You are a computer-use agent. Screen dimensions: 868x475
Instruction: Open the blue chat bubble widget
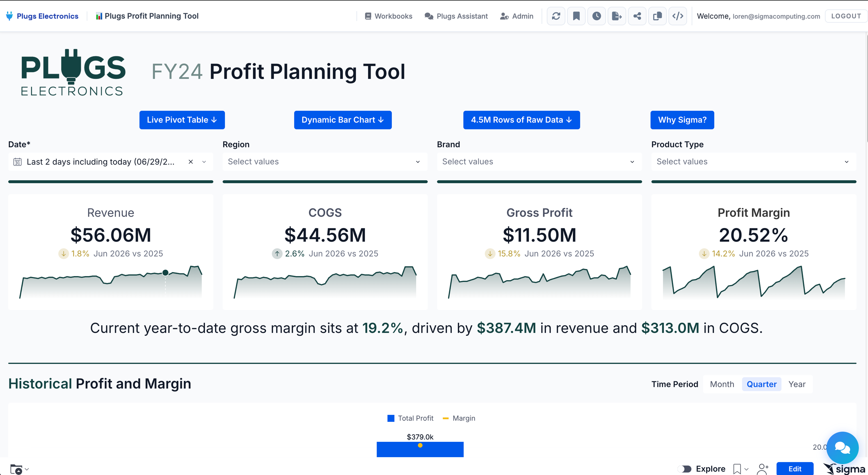tap(842, 447)
